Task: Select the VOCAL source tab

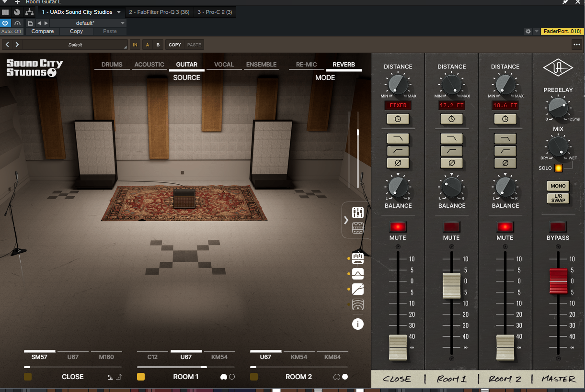Action: (224, 65)
